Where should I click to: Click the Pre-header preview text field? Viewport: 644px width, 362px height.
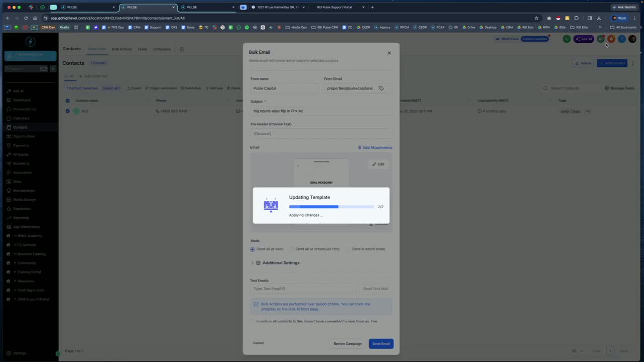tap(321, 133)
